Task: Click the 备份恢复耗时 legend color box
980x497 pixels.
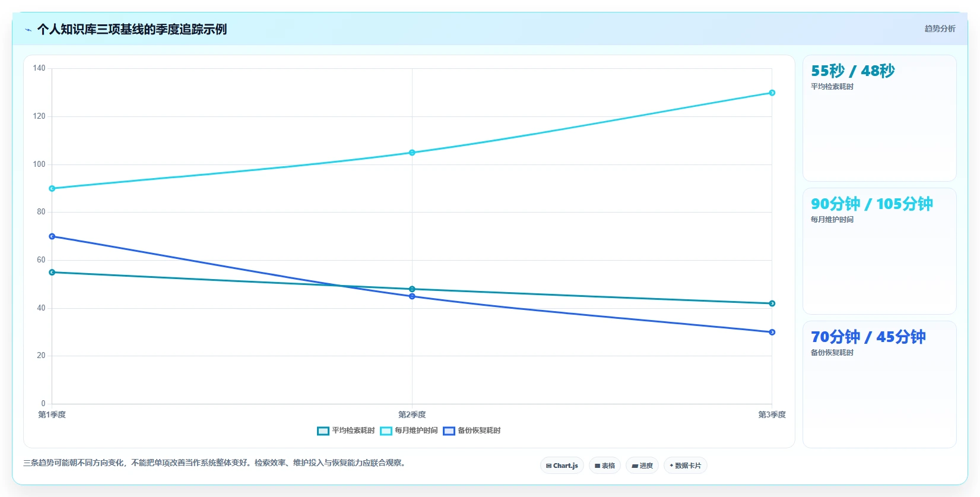Action: pos(449,431)
